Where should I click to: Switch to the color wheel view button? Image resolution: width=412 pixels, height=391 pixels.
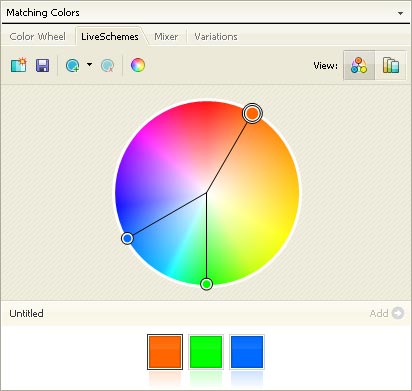coord(359,65)
